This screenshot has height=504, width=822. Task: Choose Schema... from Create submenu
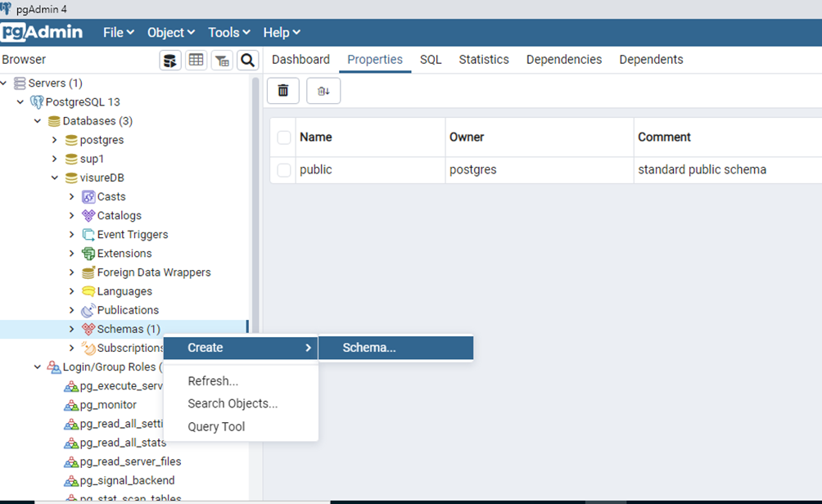395,348
